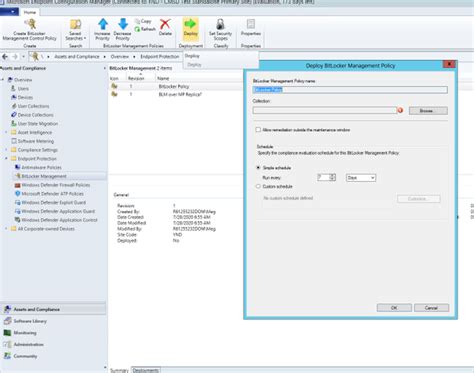This screenshot has height=373, width=474.
Task: Open Device Collections node
Action: (35, 115)
